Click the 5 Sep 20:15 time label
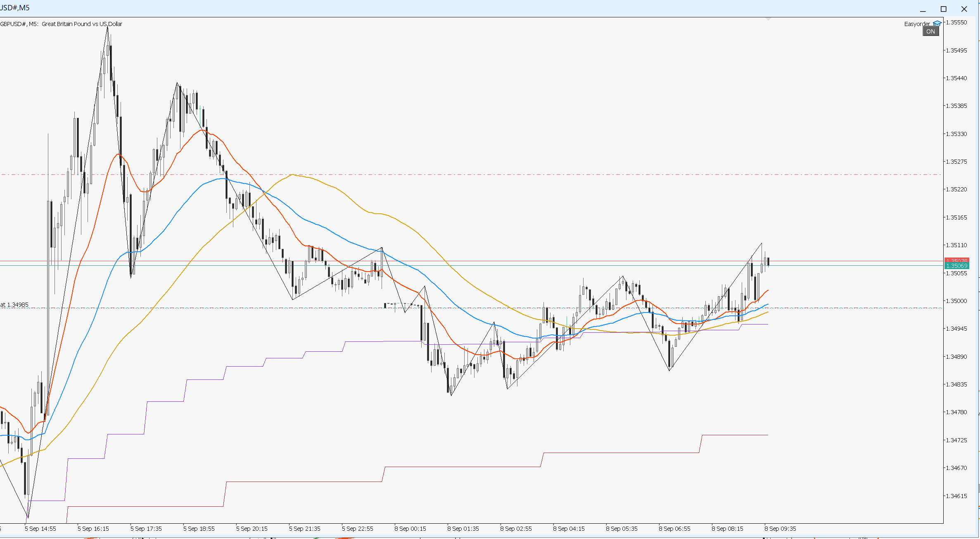Viewport: 980px width, 539px height. point(252,529)
